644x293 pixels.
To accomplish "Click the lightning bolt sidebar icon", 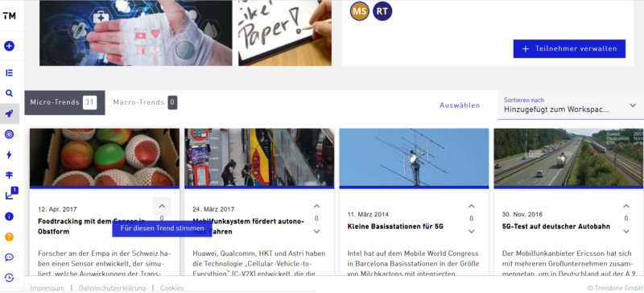I will point(9,155).
